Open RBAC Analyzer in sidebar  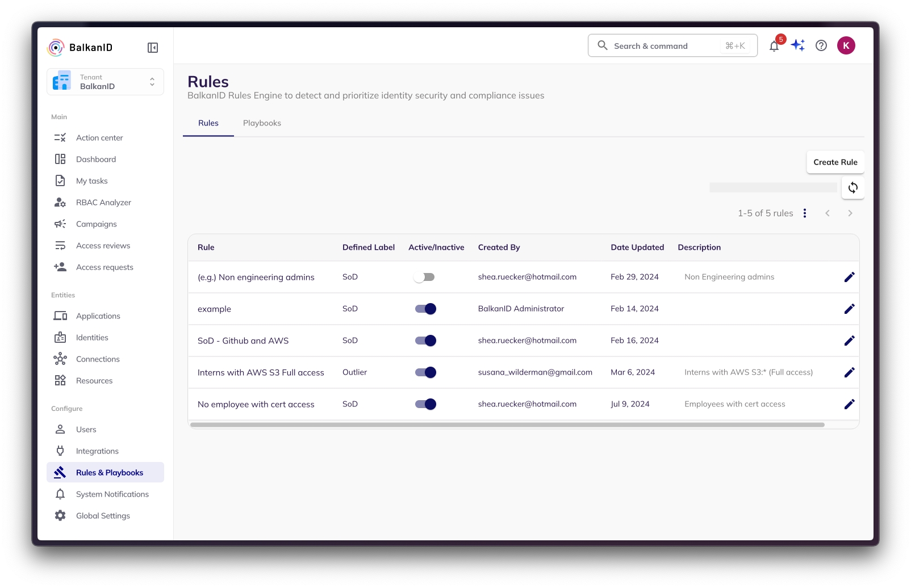coord(103,203)
